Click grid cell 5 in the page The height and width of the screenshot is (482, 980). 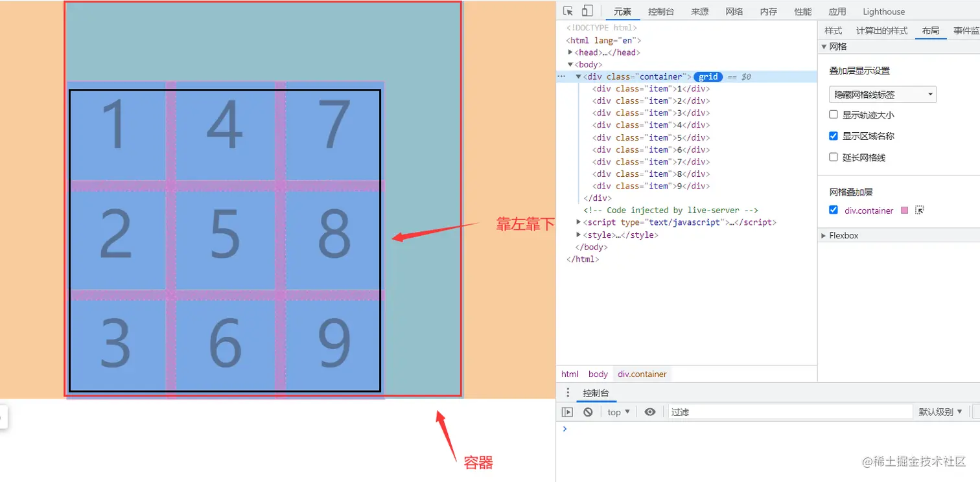tap(225, 235)
